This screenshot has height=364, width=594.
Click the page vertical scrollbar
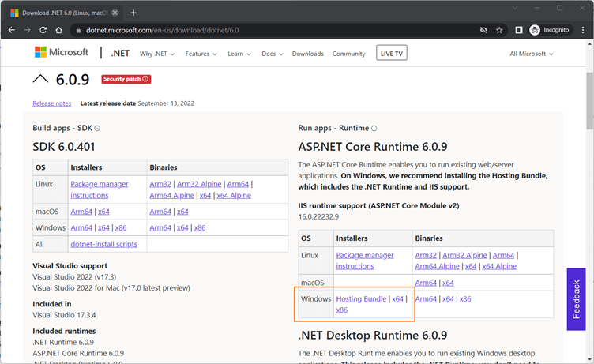(589, 103)
